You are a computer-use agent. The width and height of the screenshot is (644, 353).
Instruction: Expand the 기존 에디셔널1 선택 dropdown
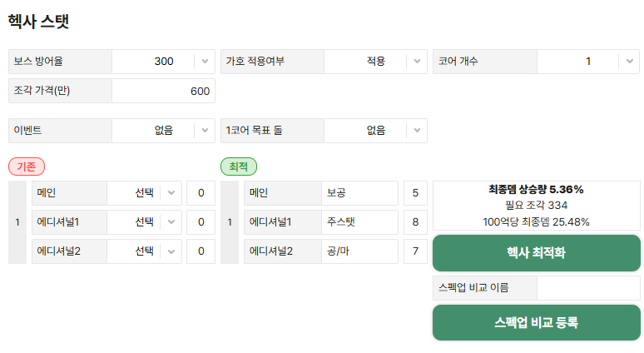coord(144,222)
